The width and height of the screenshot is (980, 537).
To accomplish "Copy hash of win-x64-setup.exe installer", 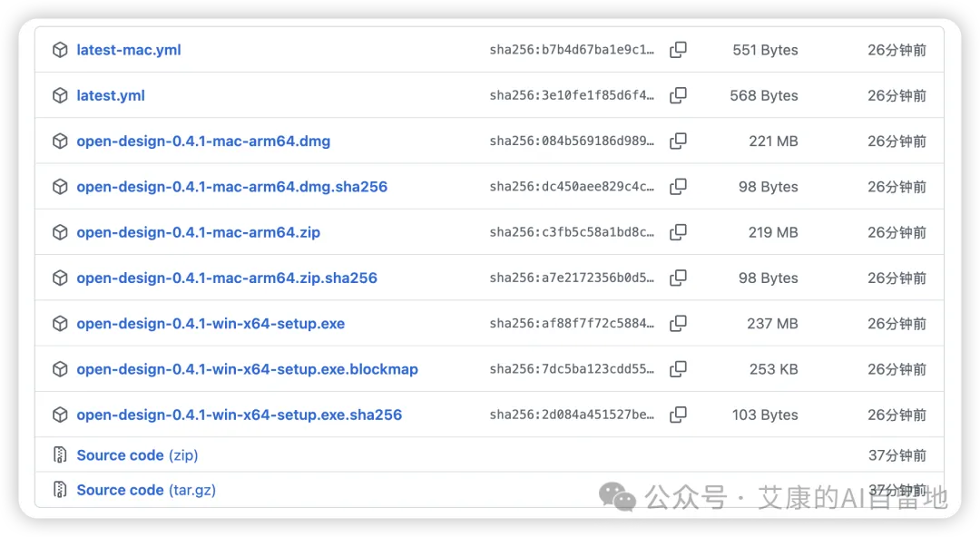I will [x=678, y=323].
